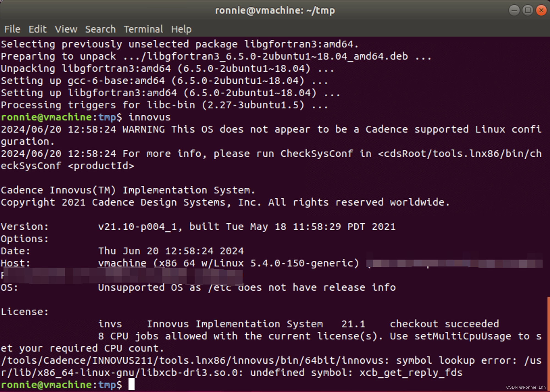The width and height of the screenshot is (550, 392).
Task: Click the typed 'innovus' command text
Action: 150,117
